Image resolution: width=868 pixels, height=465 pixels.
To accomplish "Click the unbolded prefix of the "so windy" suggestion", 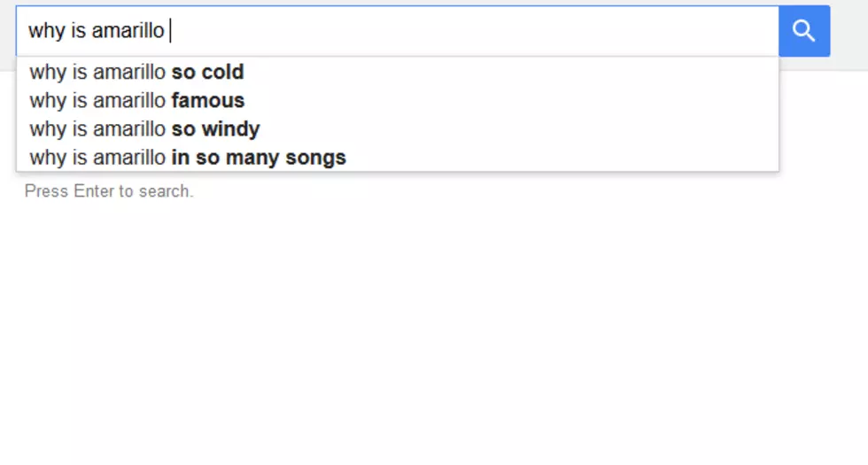I will [x=97, y=129].
